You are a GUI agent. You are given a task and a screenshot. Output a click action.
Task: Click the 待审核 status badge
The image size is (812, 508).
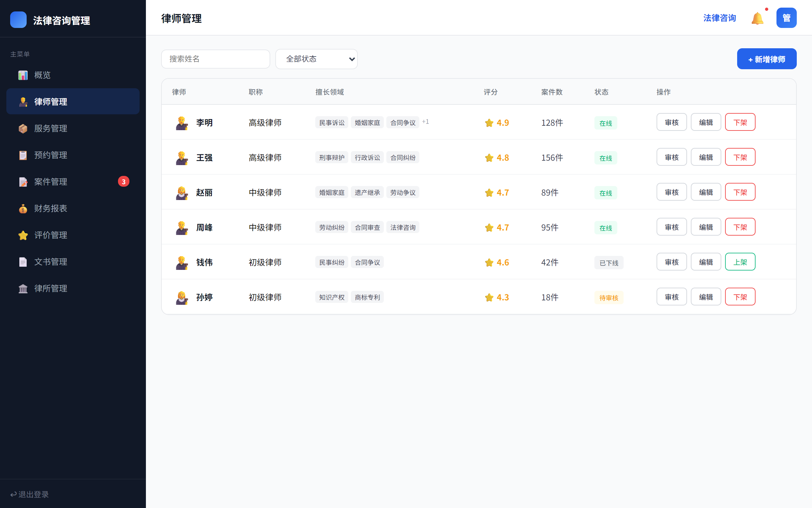pos(608,298)
